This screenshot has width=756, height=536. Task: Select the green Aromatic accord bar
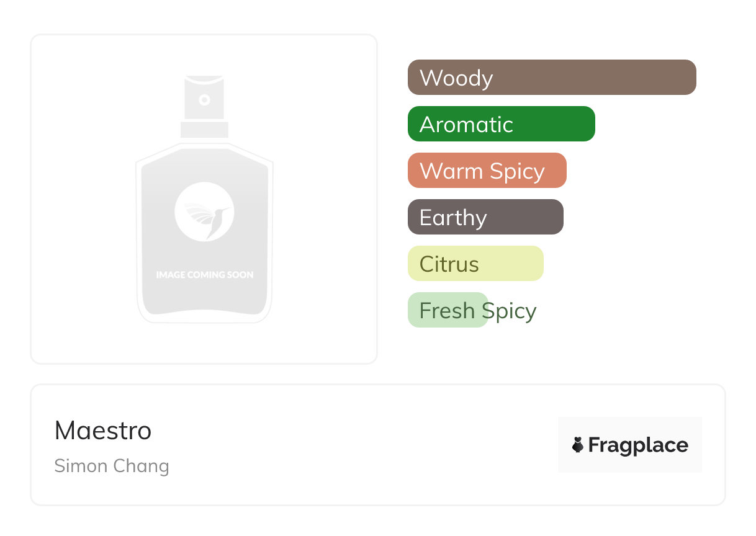(501, 124)
